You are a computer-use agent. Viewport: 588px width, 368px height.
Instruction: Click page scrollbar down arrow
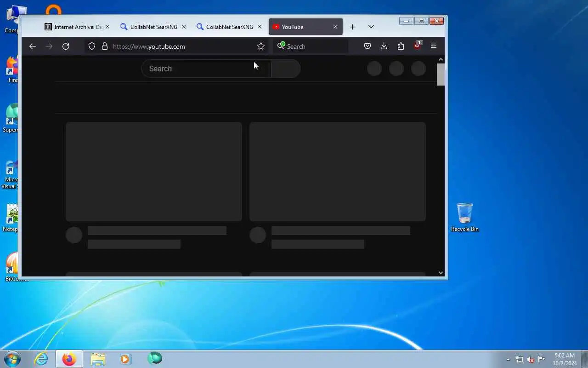[x=441, y=273]
